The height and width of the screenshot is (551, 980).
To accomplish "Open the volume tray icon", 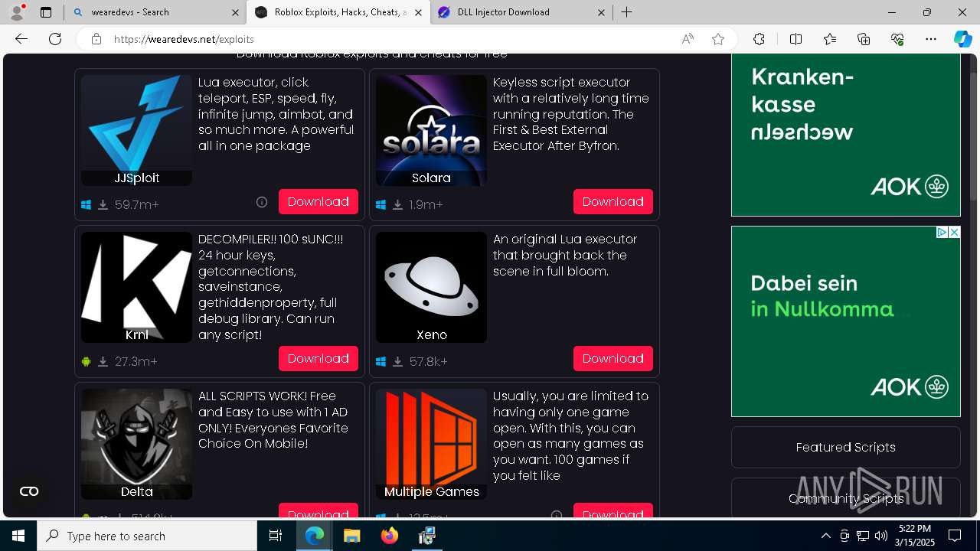I will (880, 536).
